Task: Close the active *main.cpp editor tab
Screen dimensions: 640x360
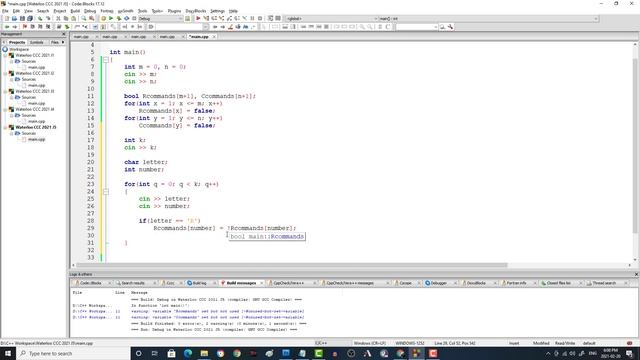Action: point(214,37)
